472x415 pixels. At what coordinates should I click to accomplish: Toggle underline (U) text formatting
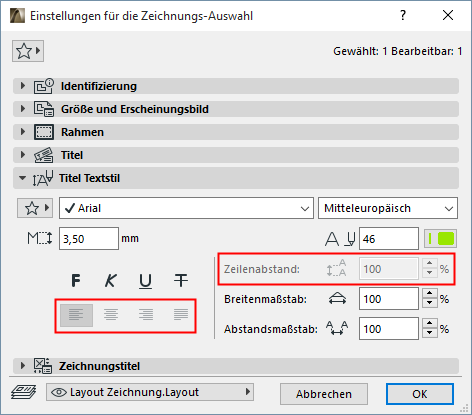[x=145, y=281]
